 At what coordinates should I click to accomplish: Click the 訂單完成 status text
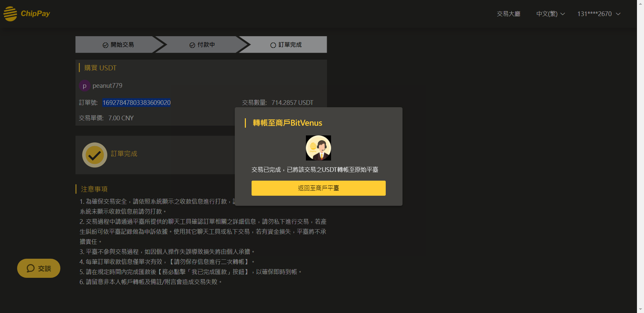click(x=124, y=153)
